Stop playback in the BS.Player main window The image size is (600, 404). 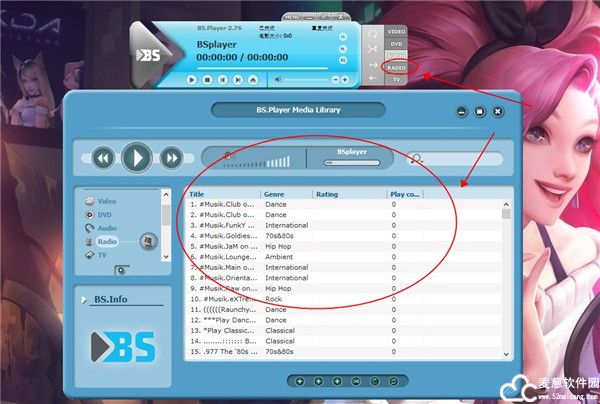tap(207, 80)
